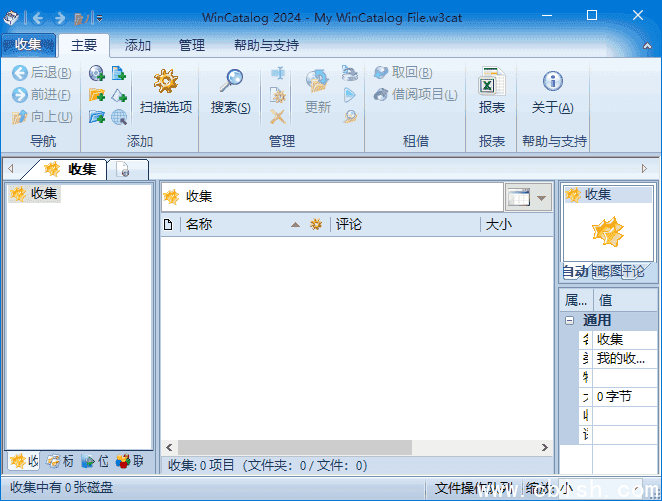Click the globe web-scan icon
The height and width of the screenshot is (501, 662).
[119, 117]
